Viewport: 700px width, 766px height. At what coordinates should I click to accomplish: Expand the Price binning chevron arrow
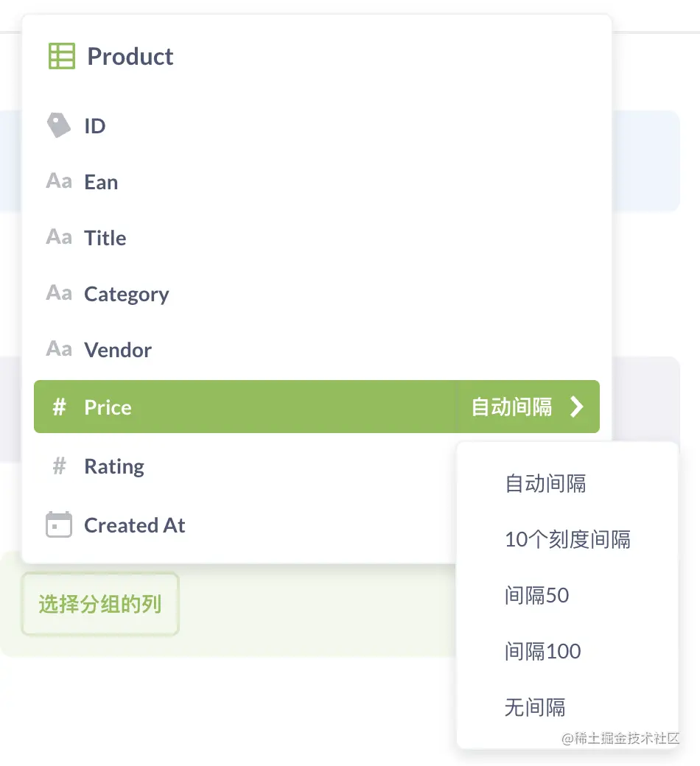tap(577, 407)
